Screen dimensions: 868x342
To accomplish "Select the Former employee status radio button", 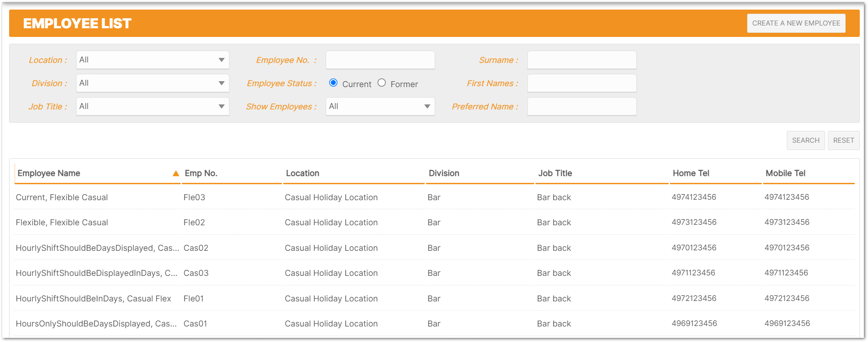I will pos(382,83).
